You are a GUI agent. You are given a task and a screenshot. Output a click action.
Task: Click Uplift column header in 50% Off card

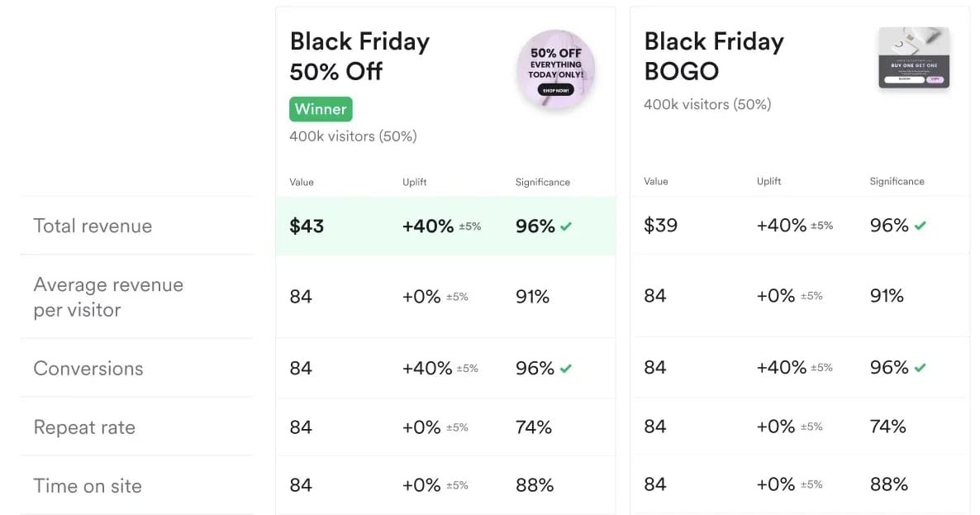[414, 182]
